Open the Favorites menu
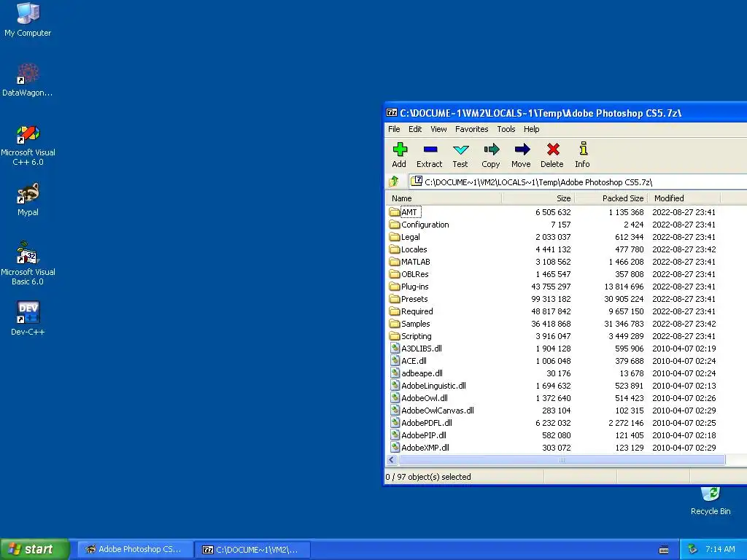The image size is (747, 560). [x=472, y=129]
